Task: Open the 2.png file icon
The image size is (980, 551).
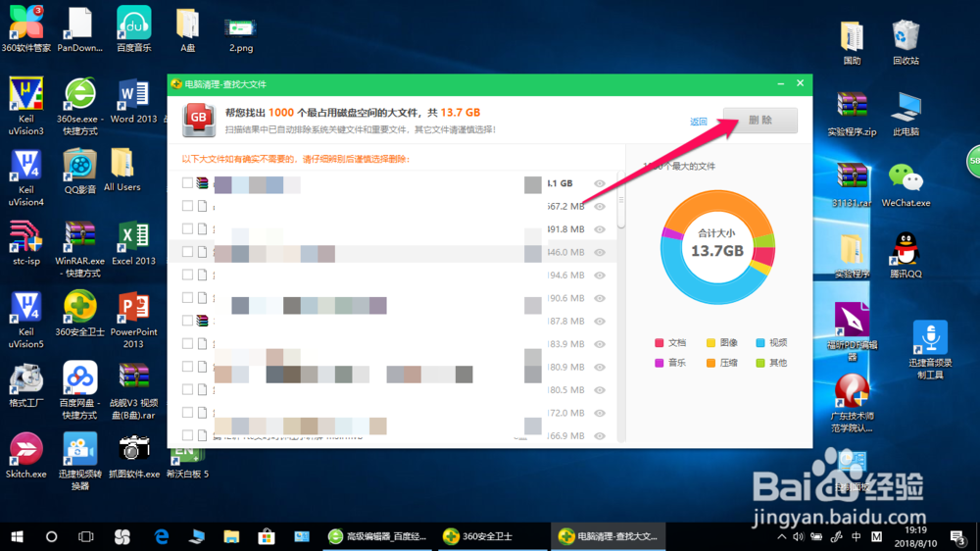Action: pyautogui.click(x=241, y=34)
